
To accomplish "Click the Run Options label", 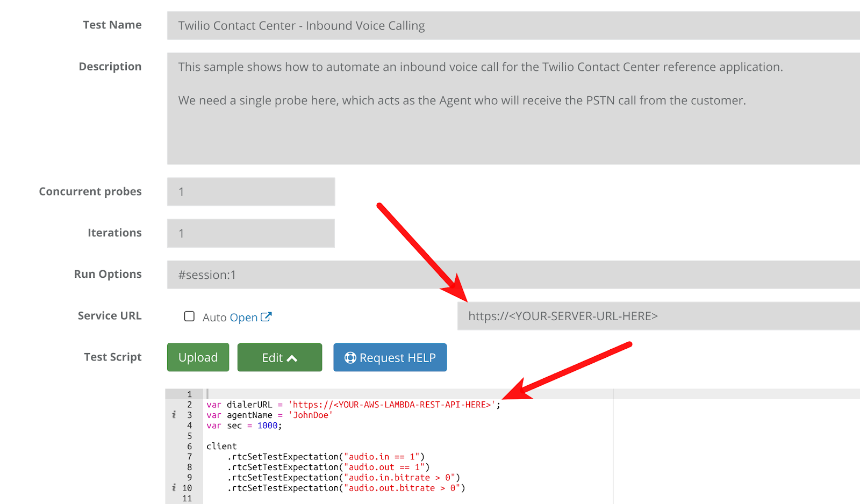I will point(108,274).
